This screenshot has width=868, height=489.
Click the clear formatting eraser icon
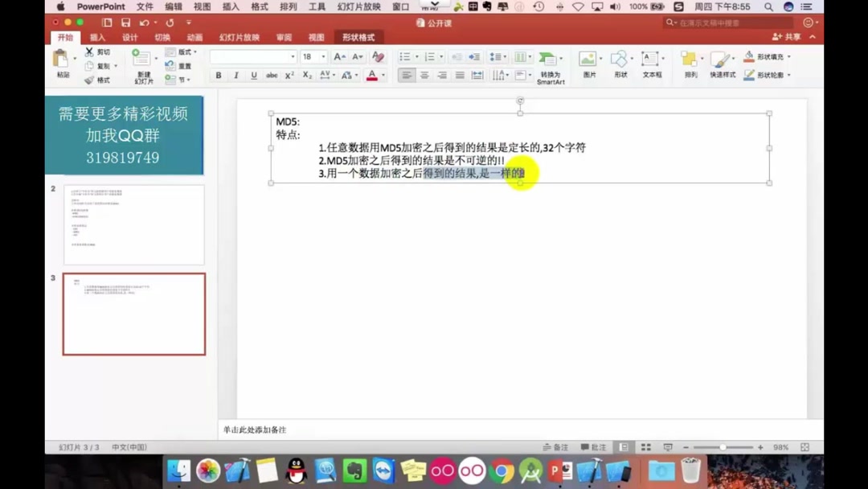[x=378, y=56]
